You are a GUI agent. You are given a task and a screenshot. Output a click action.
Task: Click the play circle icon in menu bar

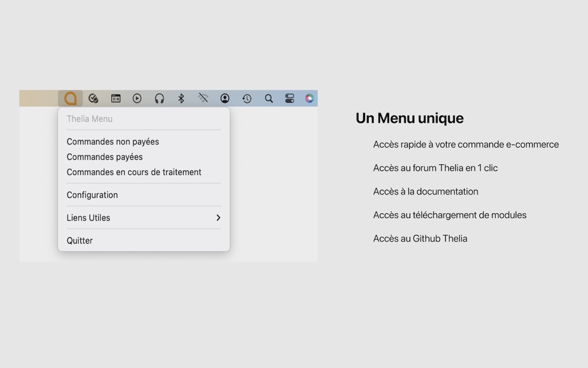click(137, 99)
